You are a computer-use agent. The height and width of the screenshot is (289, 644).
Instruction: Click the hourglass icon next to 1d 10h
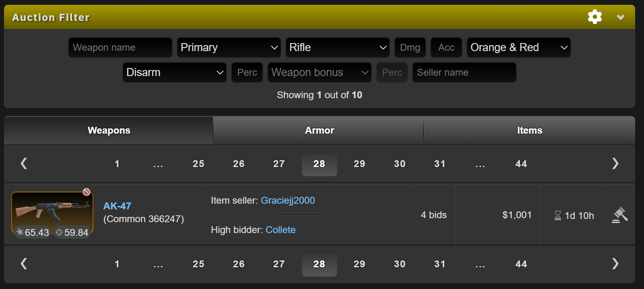click(557, 215)
